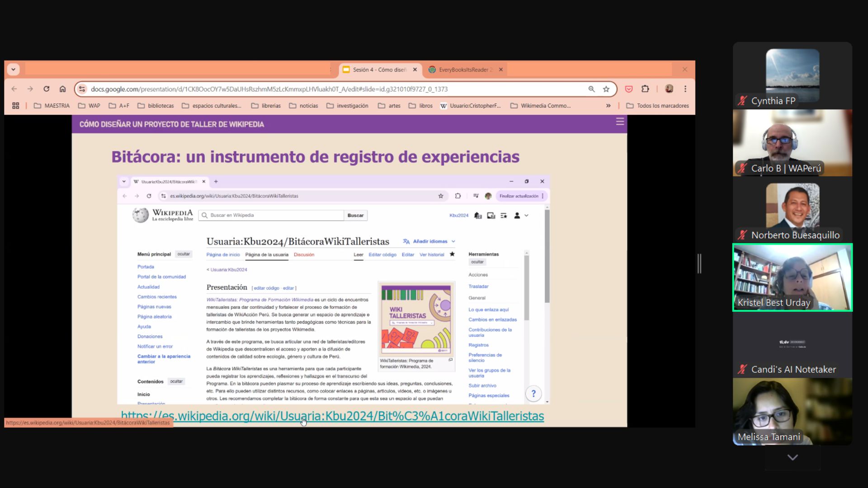The width and height of the screenshot is (868, 488).
Task: Click the Editar código tab
Action: coord(382,255)
